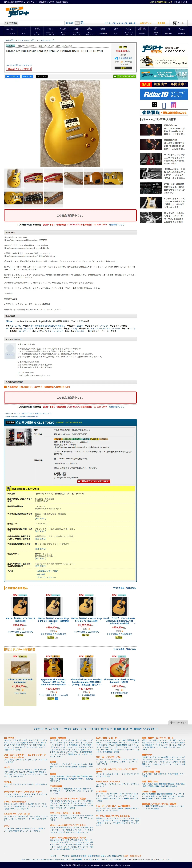Open 「天国への階段」 article in sidebar
The image size is (192, 868).
click(174, 174)
